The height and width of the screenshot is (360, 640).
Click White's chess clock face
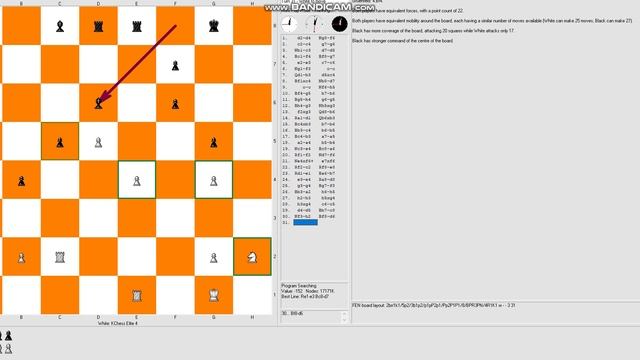[x=289, y=24]
